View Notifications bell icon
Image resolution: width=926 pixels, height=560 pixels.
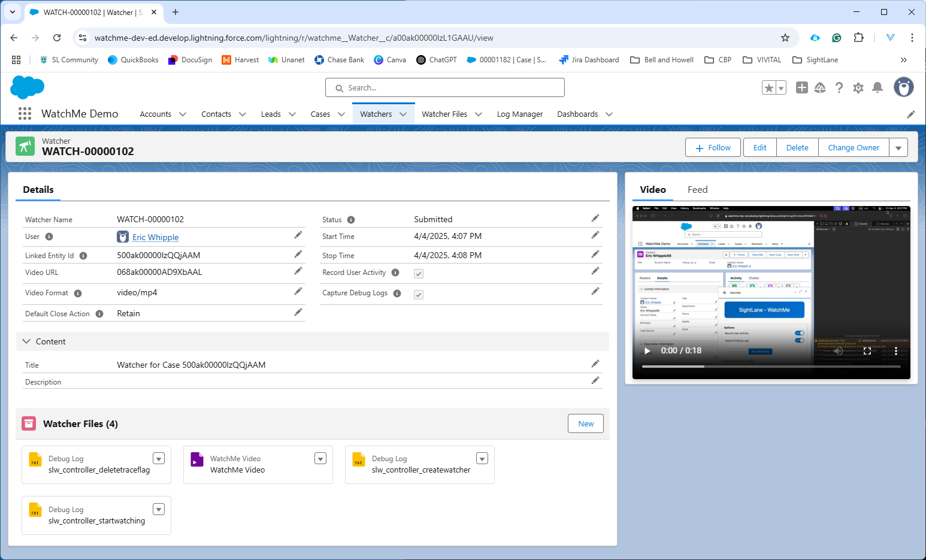877,87
